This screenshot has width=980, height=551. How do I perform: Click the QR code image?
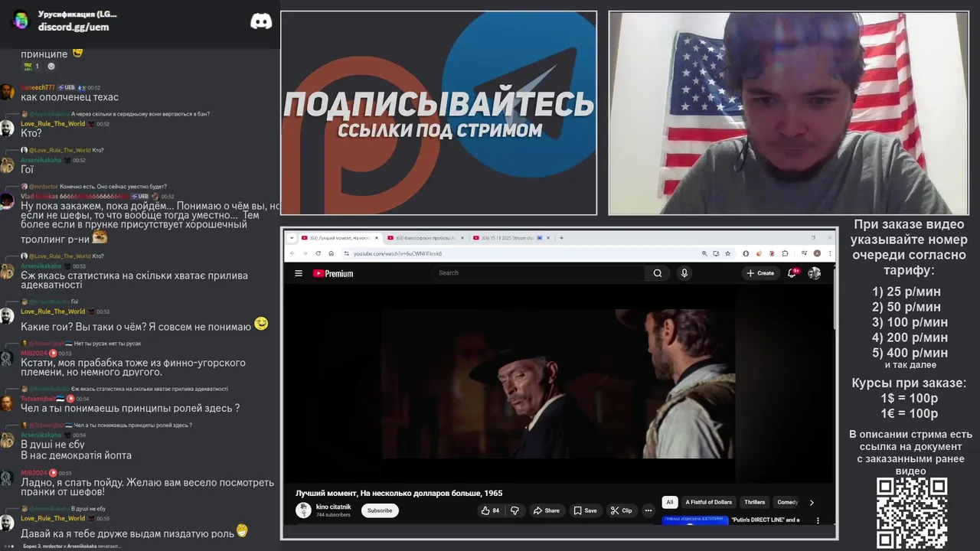912,513
